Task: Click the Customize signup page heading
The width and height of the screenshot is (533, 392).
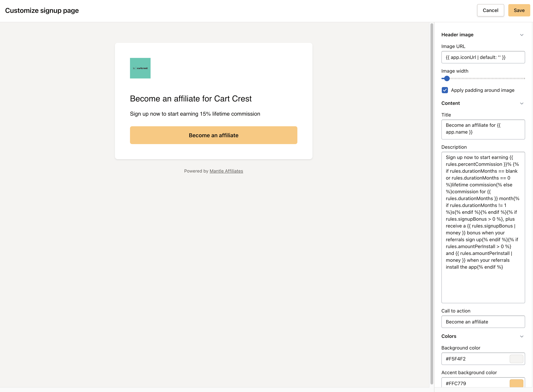Action: tap(42, 10)
